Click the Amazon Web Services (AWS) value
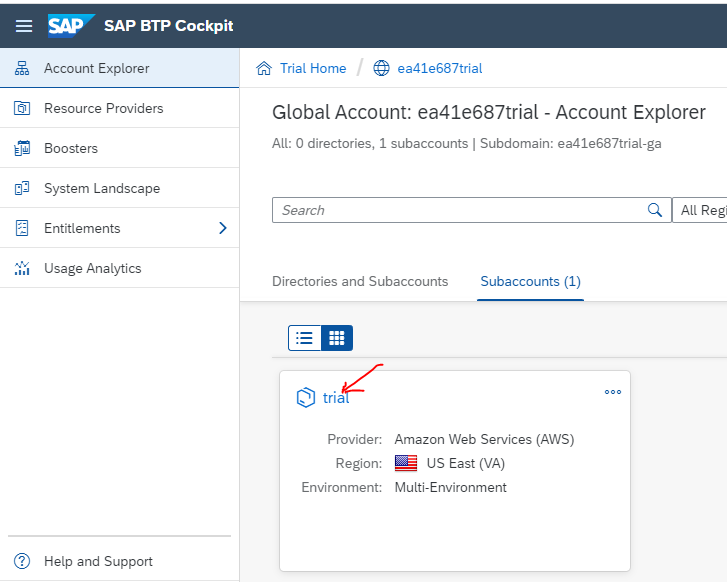727x582 pixels. point(484,439)
